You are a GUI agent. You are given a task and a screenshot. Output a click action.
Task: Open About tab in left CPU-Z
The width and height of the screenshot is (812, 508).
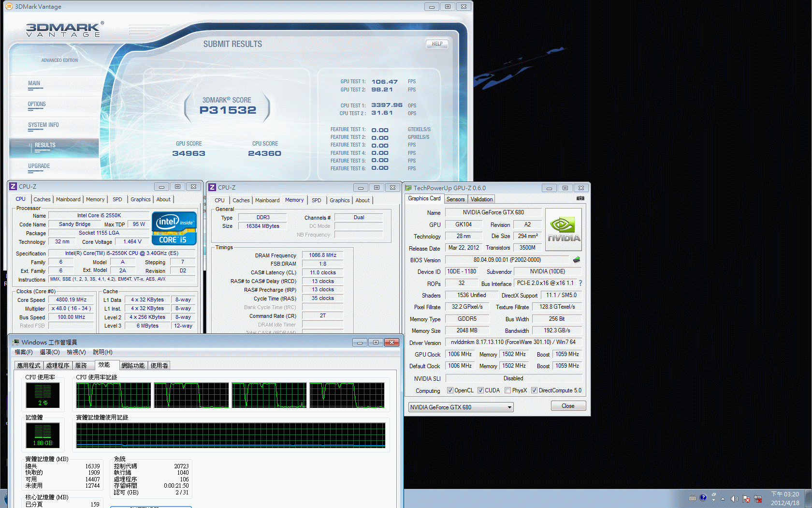pos(163,199)
